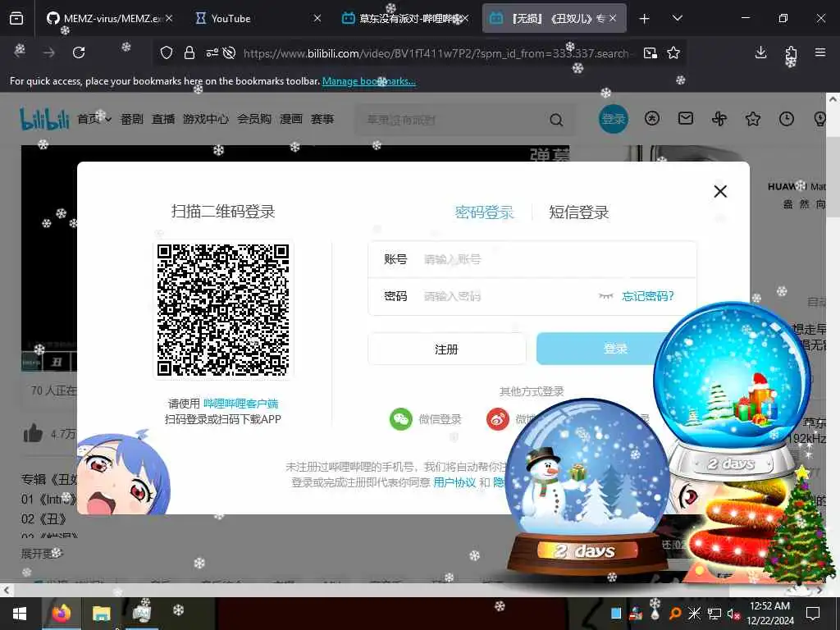Open the Firefox View tab list icon
This screenshot has width=840, height=630.
point(16,18)
